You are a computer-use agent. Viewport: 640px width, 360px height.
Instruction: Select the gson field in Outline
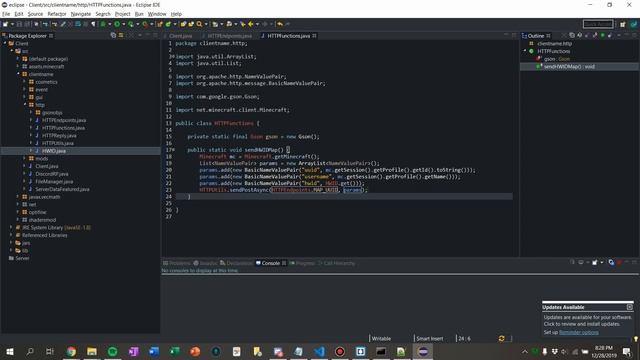click(x=557, y=59)
